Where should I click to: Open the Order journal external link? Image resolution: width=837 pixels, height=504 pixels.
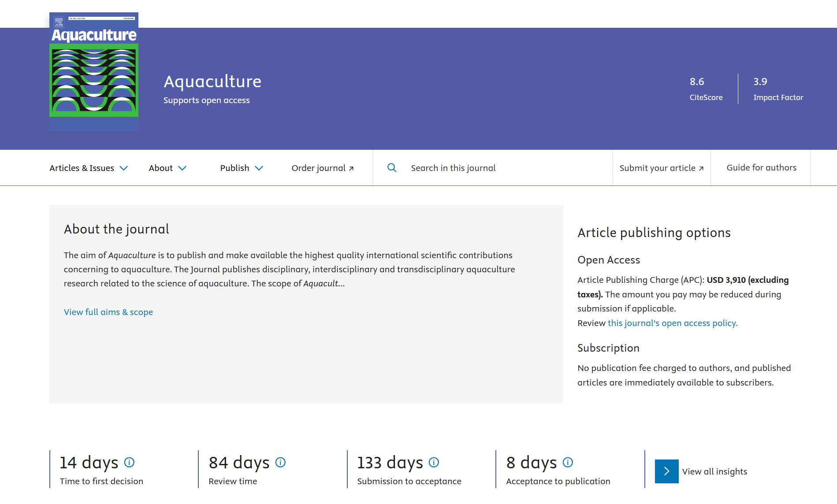click(323, 168)
